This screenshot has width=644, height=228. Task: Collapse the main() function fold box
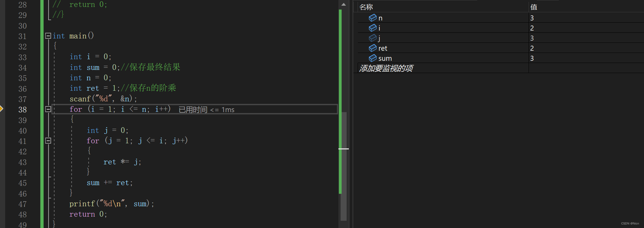click(48, 36)
